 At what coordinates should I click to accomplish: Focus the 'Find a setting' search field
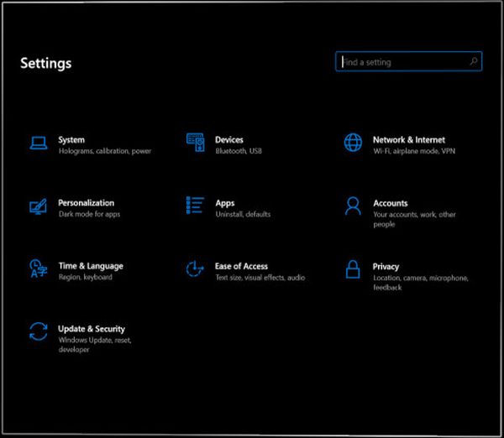408,61
